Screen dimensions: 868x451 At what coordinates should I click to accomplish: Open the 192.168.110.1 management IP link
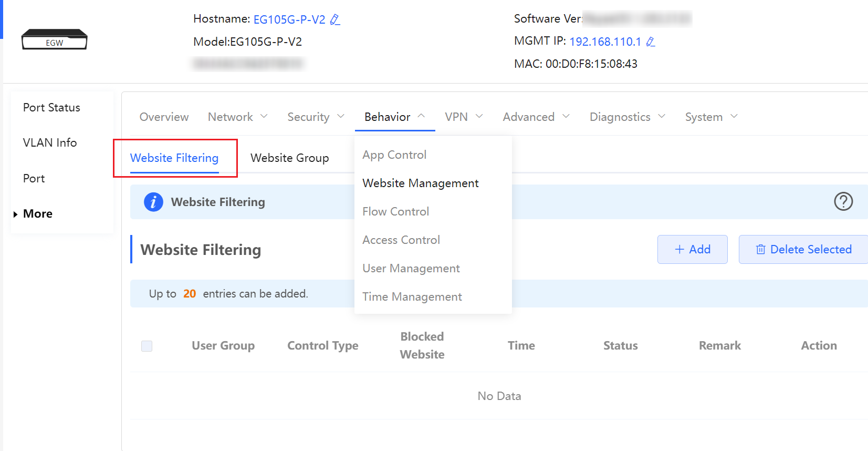pyautogui.click(x=605, y=42)
